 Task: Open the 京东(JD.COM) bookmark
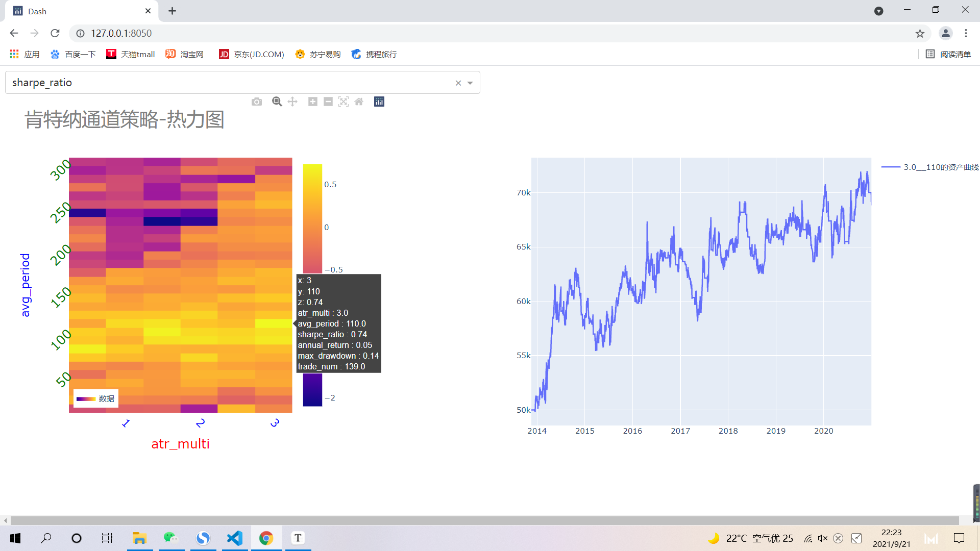point(252,54)
